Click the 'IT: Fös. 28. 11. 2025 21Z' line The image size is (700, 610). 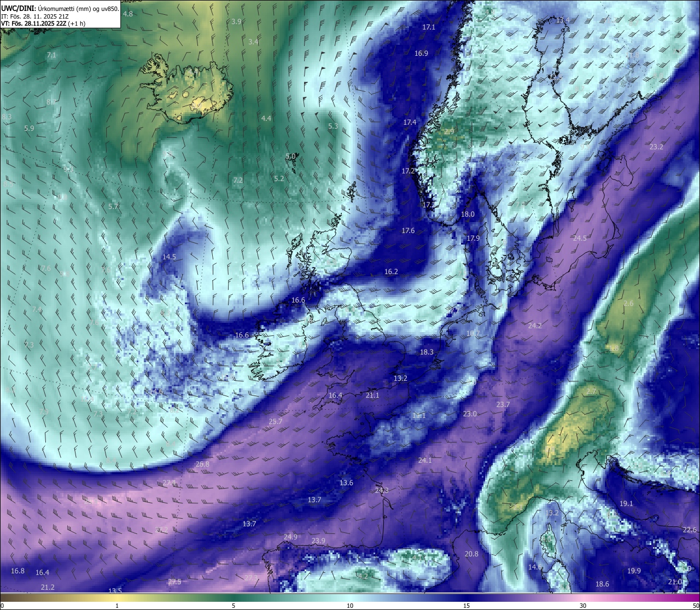pos(36,16)
